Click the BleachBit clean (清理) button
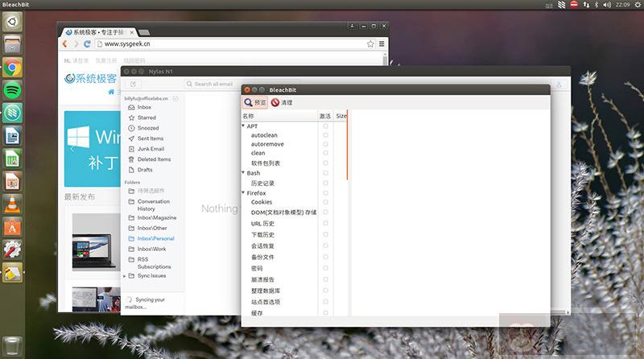This screenshot has height=359, width=644. pos(282,102)
